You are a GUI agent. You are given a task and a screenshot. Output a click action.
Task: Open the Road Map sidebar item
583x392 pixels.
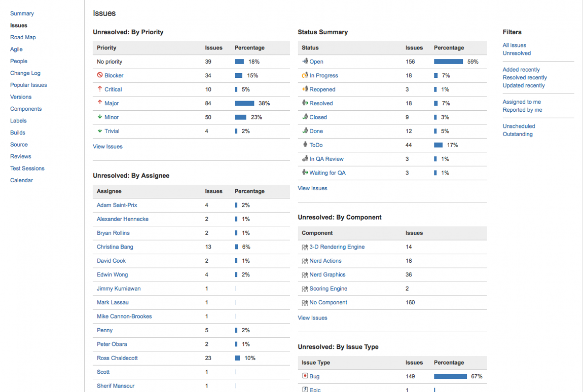coord(23,37)
